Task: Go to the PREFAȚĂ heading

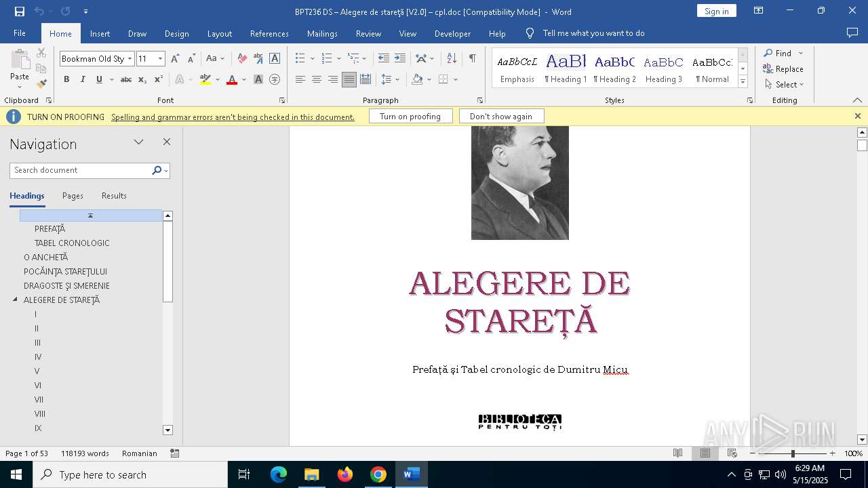Action: point(50,228)
